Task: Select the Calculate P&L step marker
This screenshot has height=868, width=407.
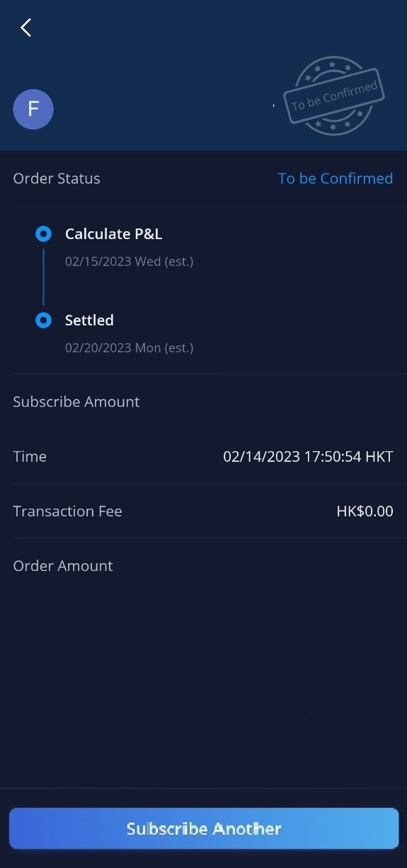Action: coord(43,233)
